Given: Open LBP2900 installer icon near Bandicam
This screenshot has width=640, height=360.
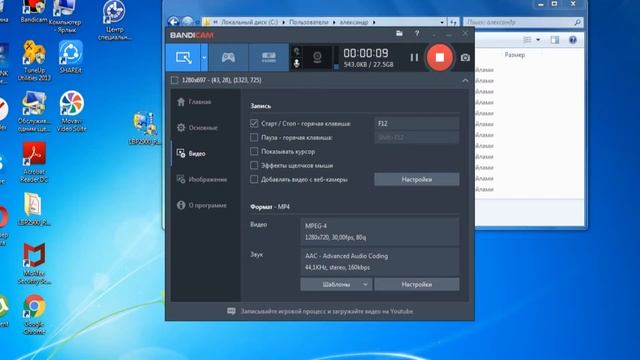Looking at the screenshot, I should pos(145,128).
